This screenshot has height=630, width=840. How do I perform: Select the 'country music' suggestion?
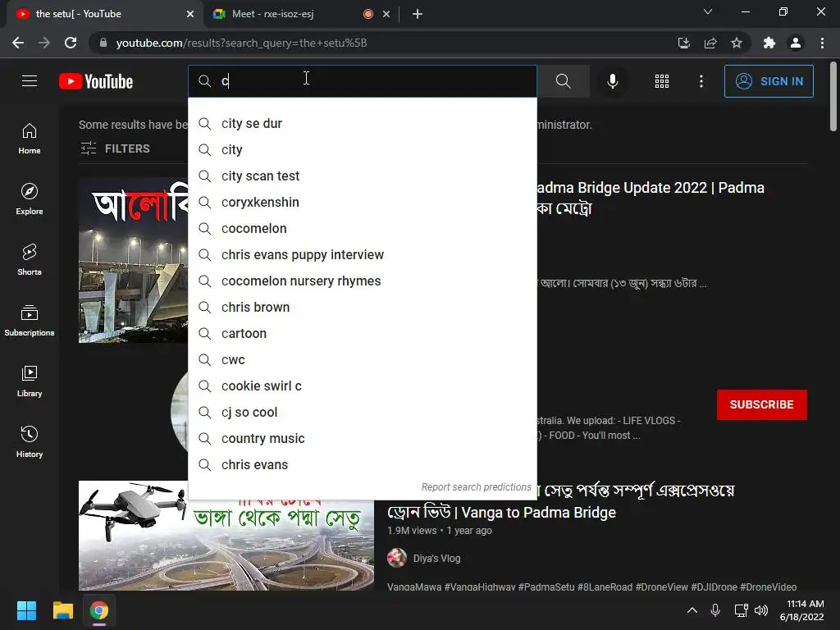click(362, 438)
